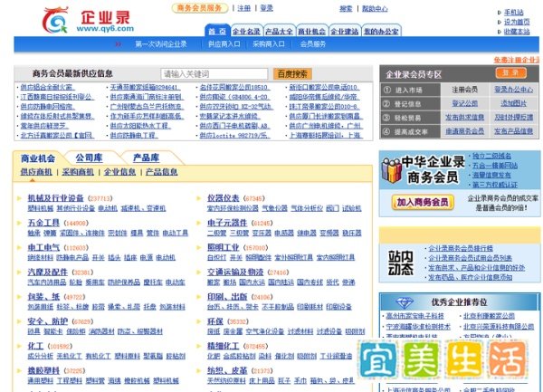Open the 北京利康搬家公司 link
This screenshot has height=392, width=543.
click(x=489, y=316)
